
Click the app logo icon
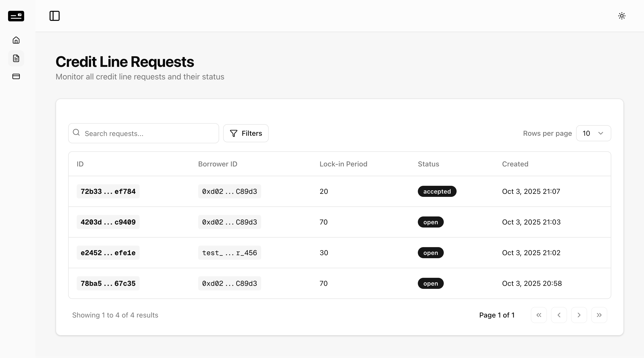click(16, 16)
